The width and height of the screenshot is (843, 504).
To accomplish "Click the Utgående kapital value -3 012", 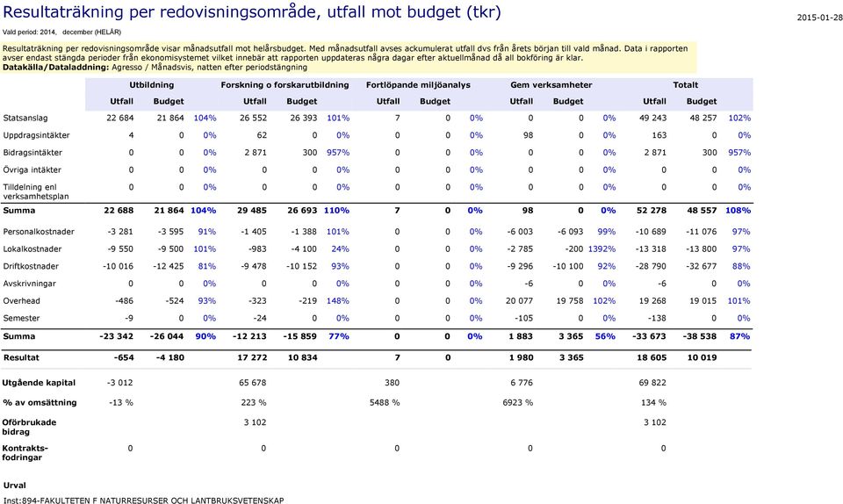I will [x=120, y=383].
